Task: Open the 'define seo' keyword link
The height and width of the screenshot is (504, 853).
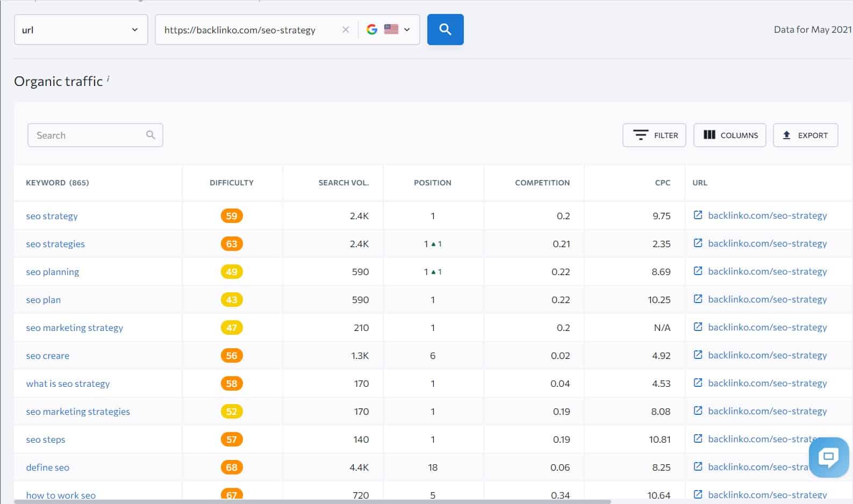Action: pyautogui.click(x=47, y=467)
